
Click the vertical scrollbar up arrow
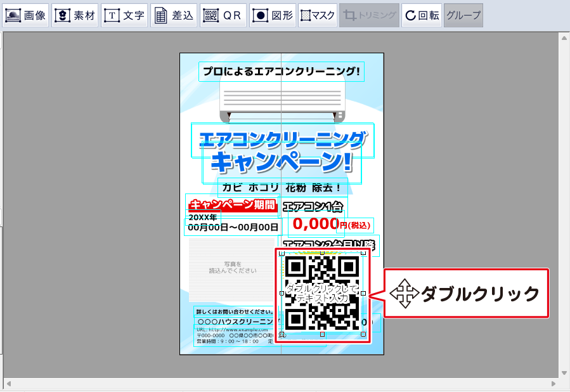point(564,37)
